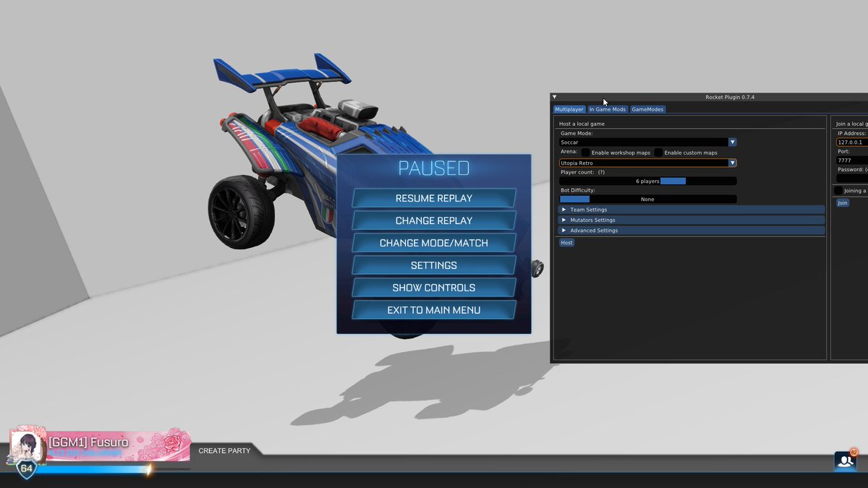Open the Game Mode dropdown showing Soccar
868x488 pixels.
(648, 142)
